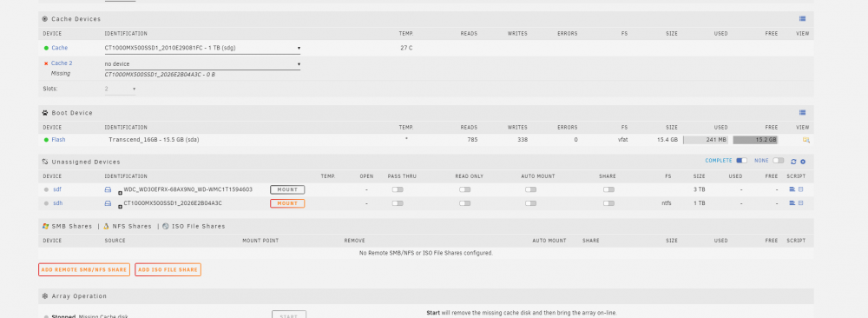
Task: Click the red X status icon for Cache 2
Action: [x=46, y=63]
